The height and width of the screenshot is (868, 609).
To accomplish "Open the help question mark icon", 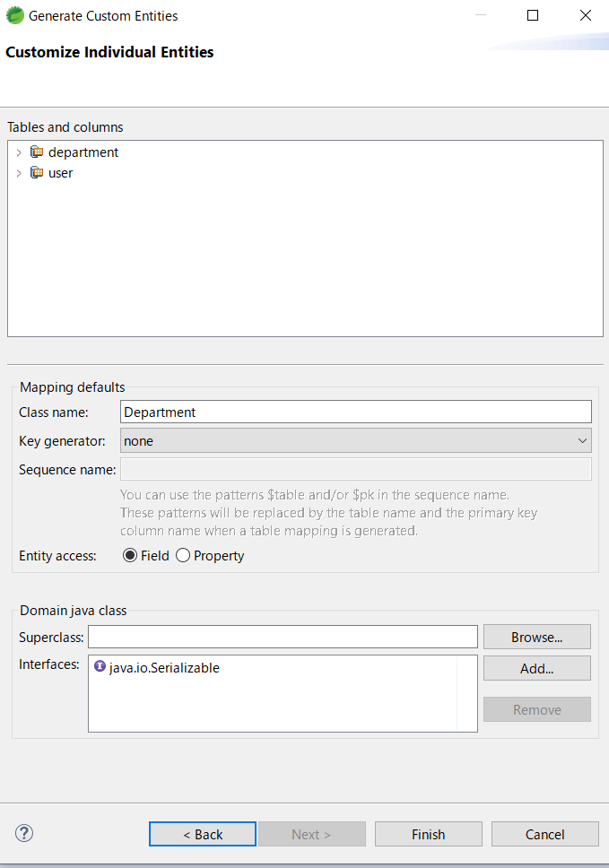I will click(24, 833).
